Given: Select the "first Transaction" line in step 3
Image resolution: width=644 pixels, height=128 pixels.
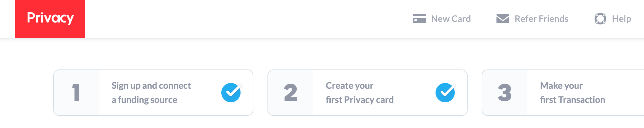Looking at the screenshot, I should 572,100.
